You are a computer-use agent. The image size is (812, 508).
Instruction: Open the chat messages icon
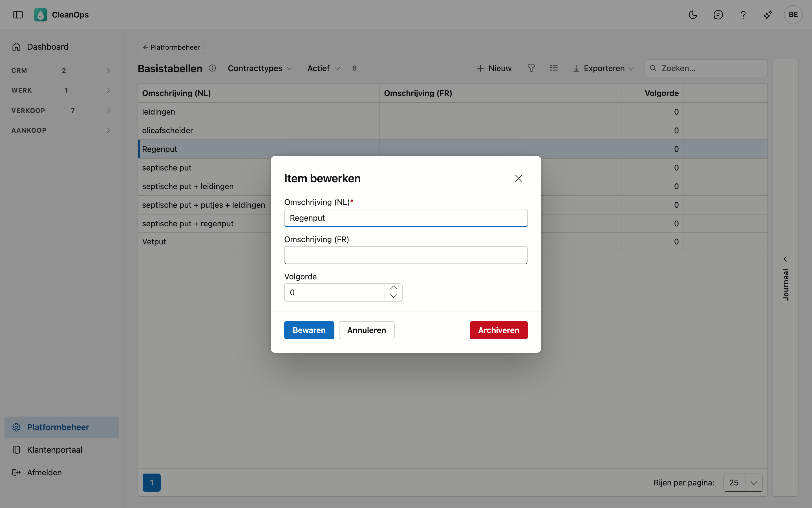(718, 14)
